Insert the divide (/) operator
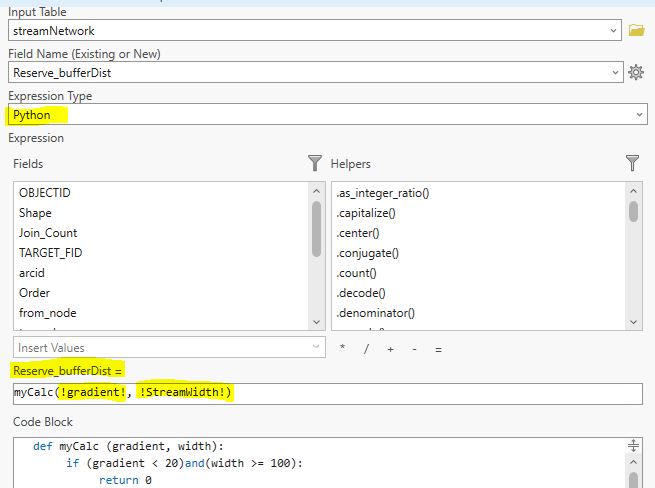This screenshot has height=488, width=655. [x=366, y=349]
